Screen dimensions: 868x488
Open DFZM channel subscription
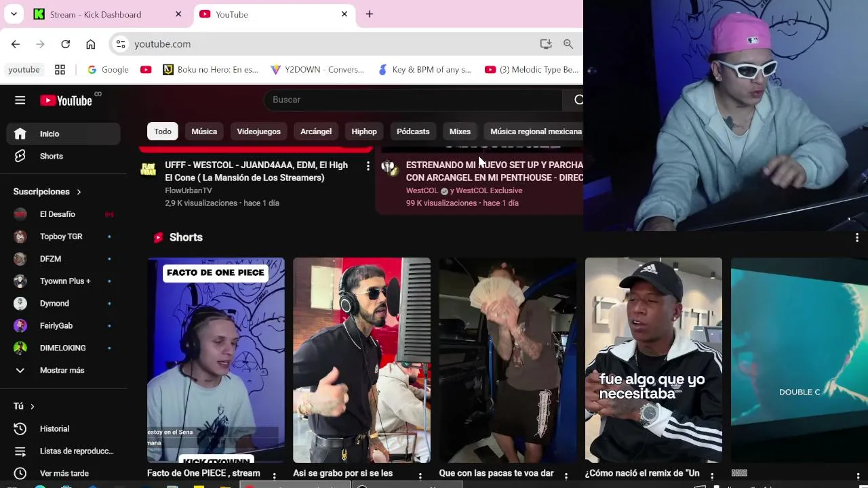64,259
